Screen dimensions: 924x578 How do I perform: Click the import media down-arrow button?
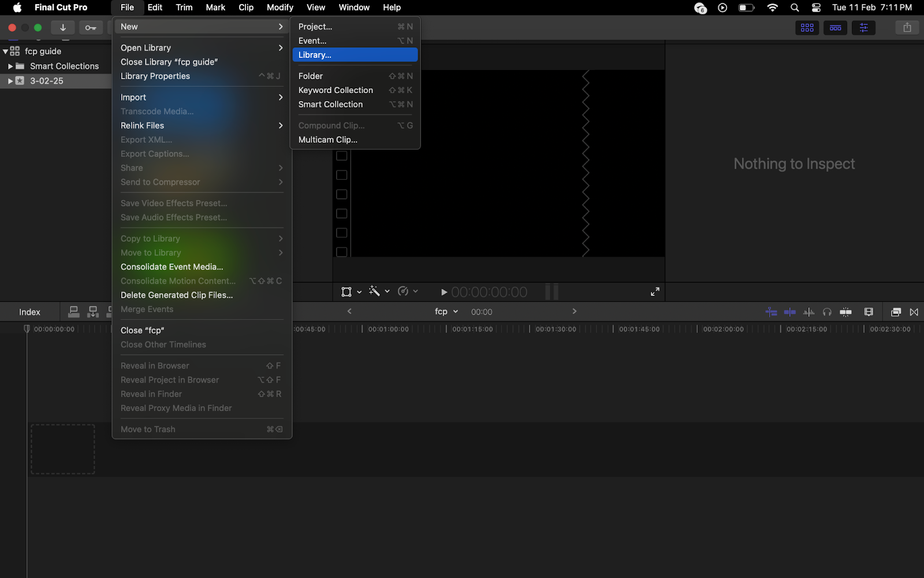[63, 27]
